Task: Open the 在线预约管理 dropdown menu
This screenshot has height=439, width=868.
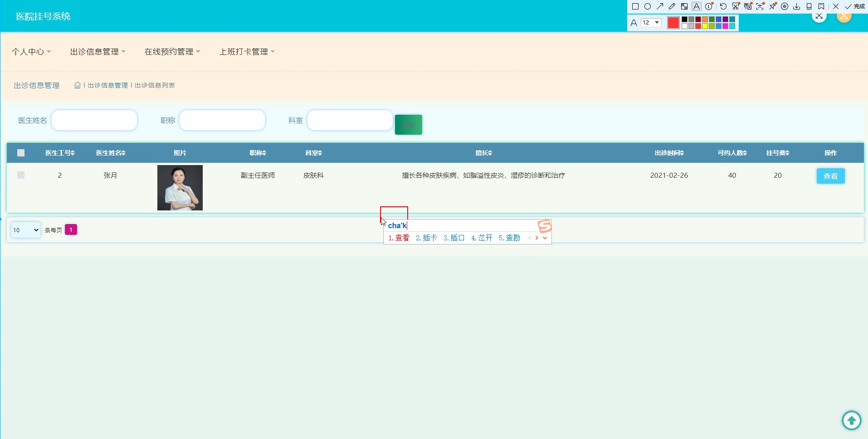Action: 172,52
